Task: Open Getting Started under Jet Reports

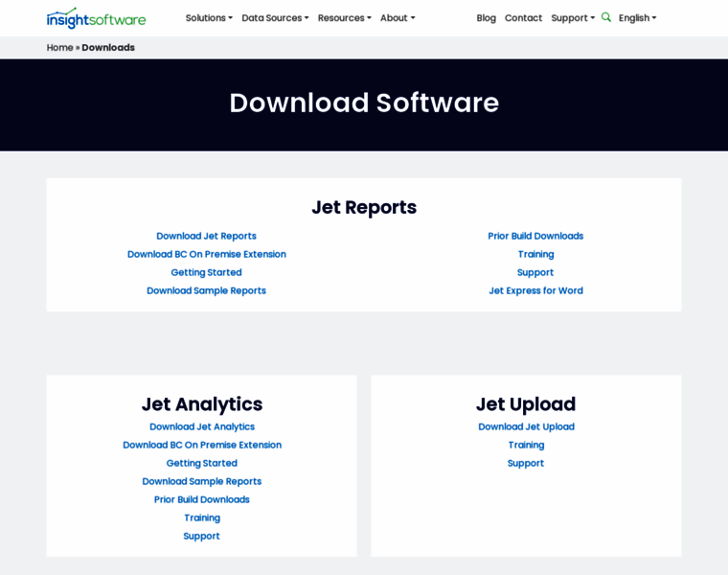Action: (206, 272)
